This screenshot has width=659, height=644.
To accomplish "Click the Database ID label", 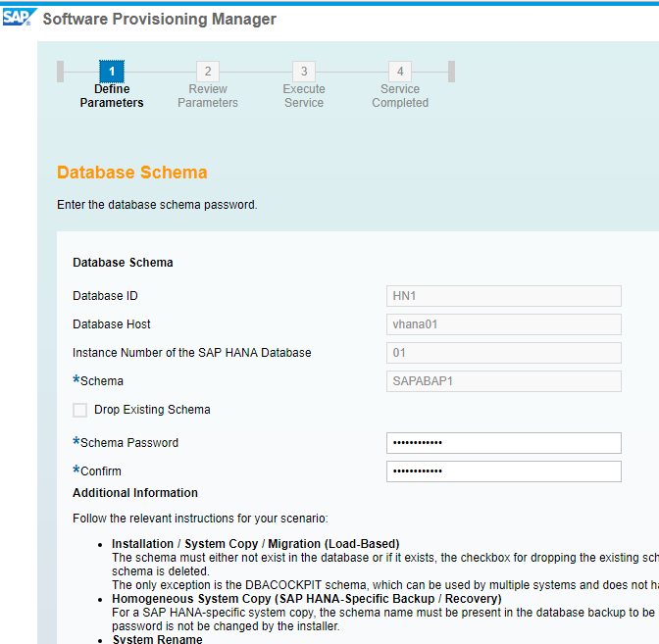I will pos(105,296).
